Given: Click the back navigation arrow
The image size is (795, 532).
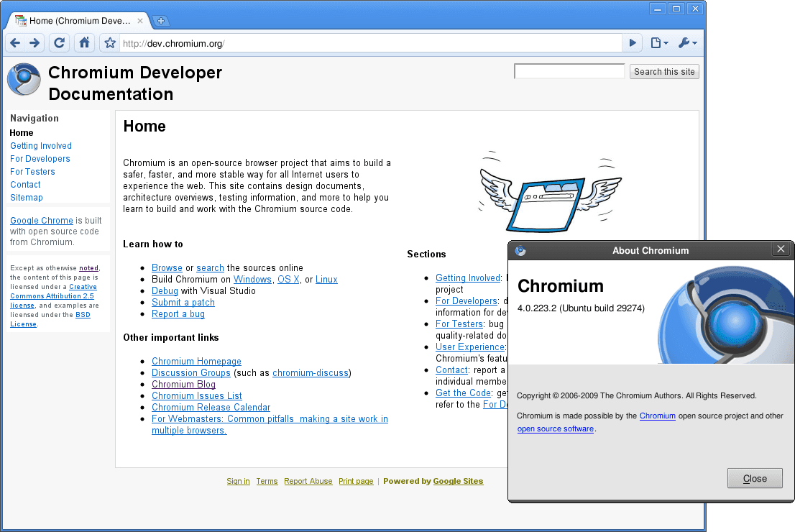Looking at the screenshot, I should (x=14, y=42).
